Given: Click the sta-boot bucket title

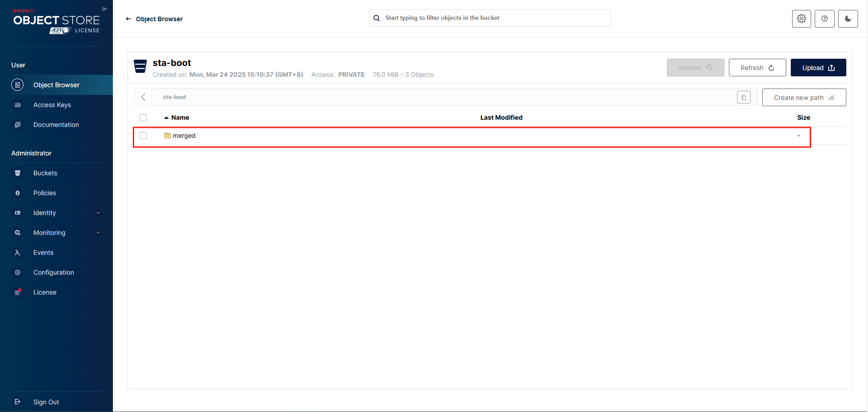Looking at the screenshot, I should [172, 63].
